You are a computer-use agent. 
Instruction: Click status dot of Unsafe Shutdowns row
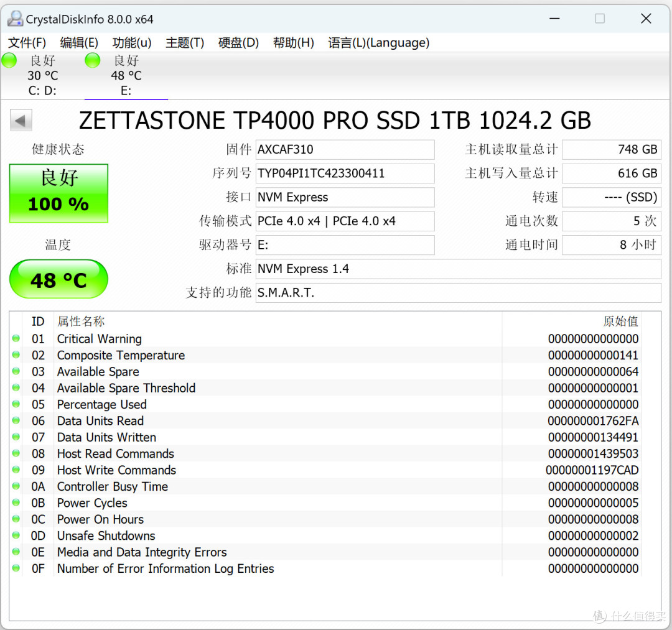[x=16, y=535]
